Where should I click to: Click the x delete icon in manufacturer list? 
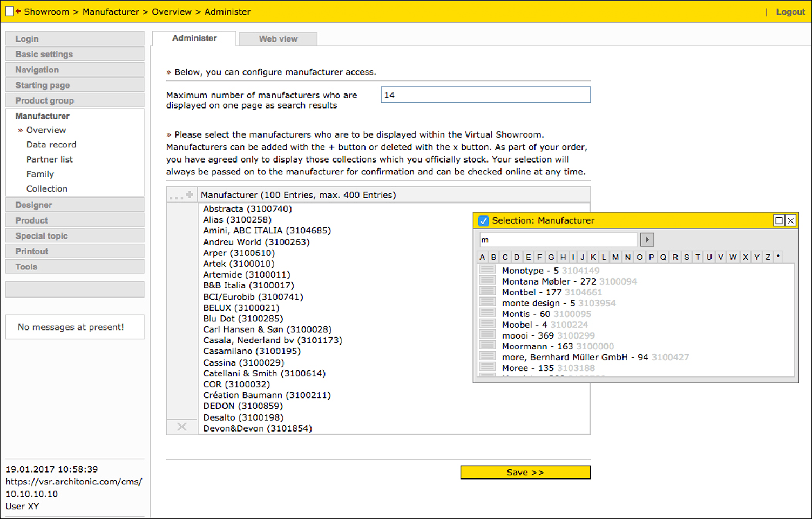point(182,427)
